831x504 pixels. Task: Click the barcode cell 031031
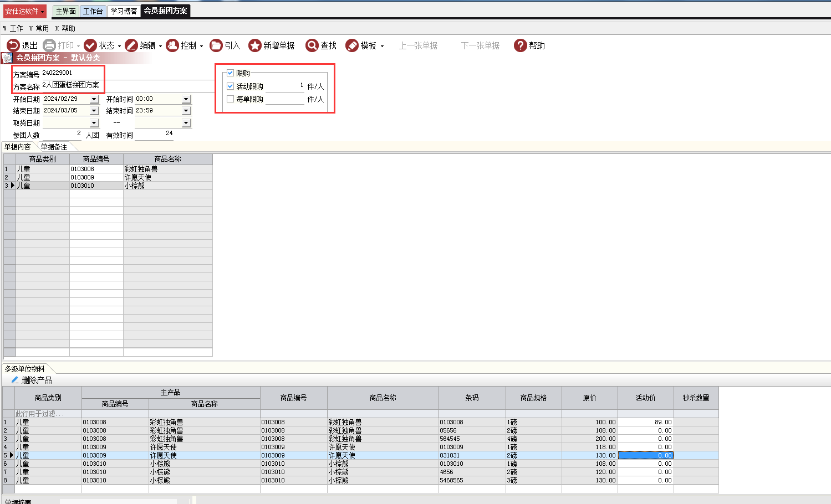pyautogui.click(x=472, y=455)
